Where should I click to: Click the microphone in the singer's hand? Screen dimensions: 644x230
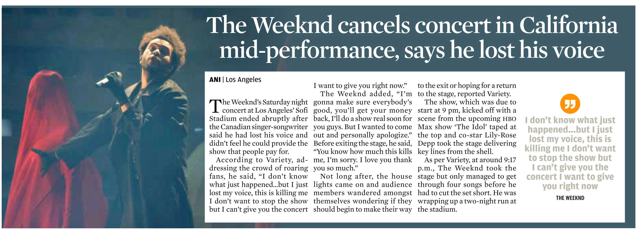click(108, 80)
